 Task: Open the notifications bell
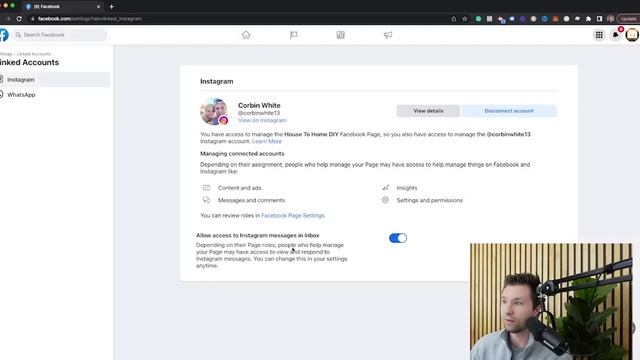[x=616, y=35]
